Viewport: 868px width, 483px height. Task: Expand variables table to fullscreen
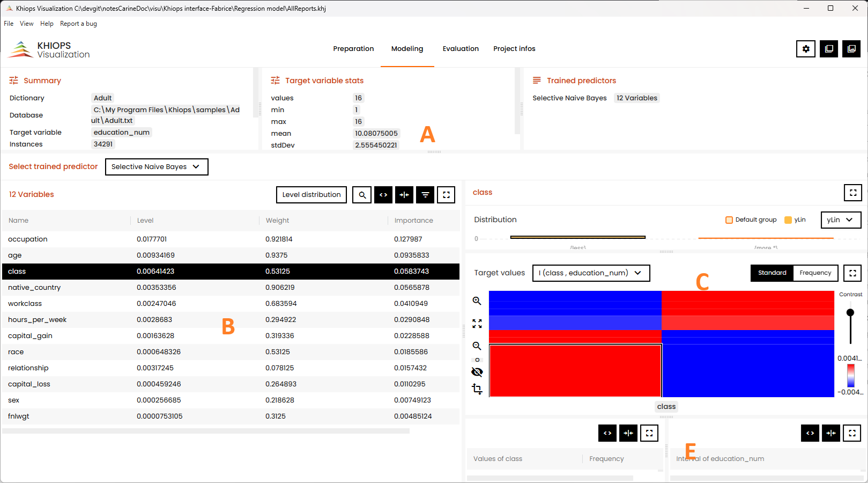pos(446,195)
